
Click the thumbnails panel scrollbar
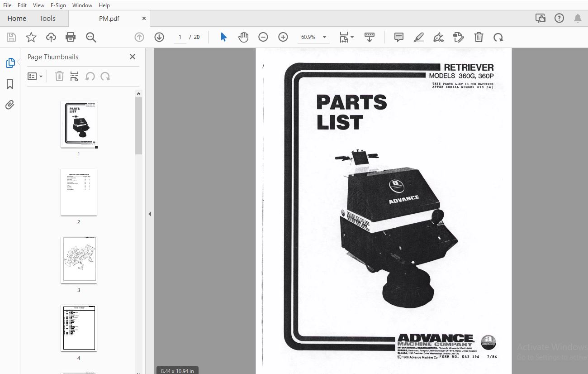tap(139, 126)
